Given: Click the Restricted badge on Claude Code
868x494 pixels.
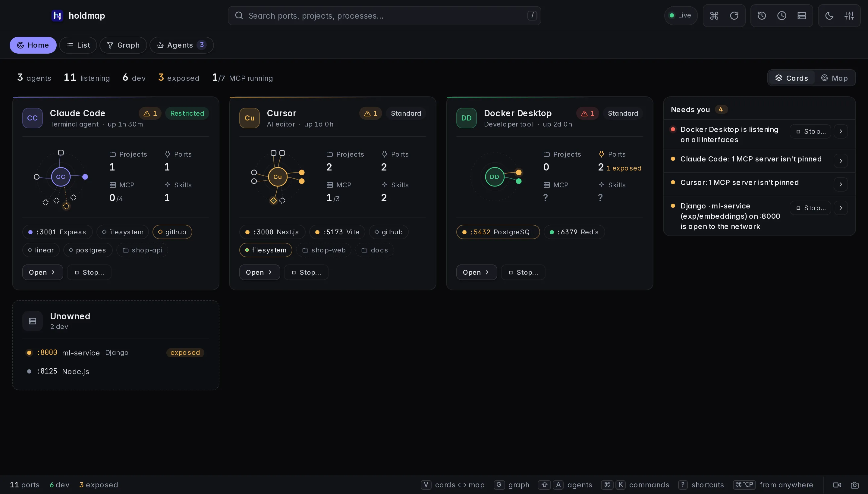Looking at the screenshot, I should 187,113.
